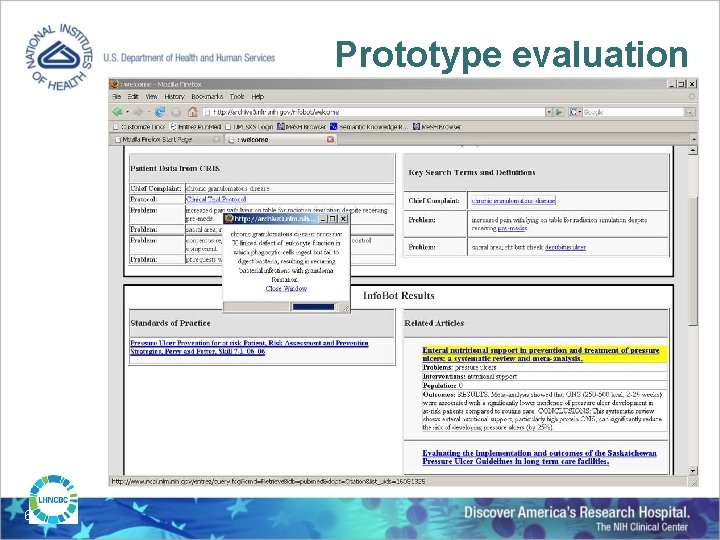Screen dimensions: 720x540
Task: Click the green Go arrow beside URL bar
Action: [x=559, y=112]
